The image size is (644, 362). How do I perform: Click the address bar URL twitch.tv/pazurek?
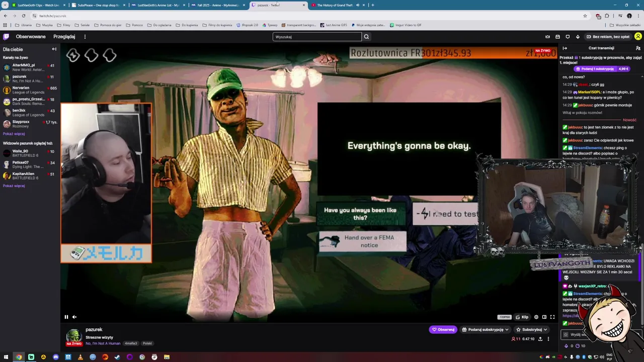coord(53,16)
